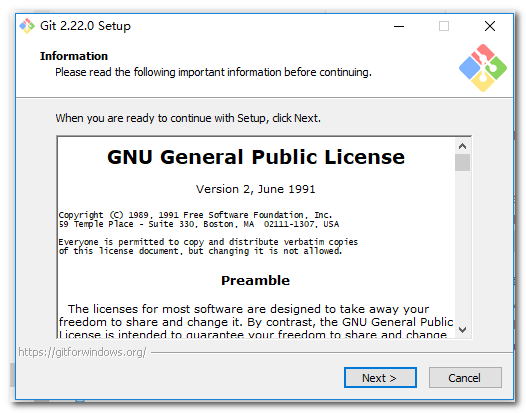Minimize the Git Setup window

tap(399, 26)
